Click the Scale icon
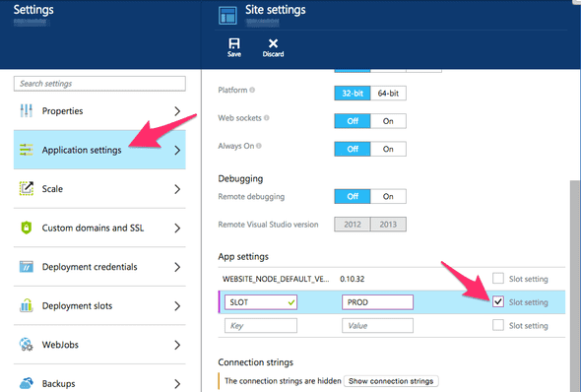The height and width of the screenshot is (392, 581). point(27,188)
